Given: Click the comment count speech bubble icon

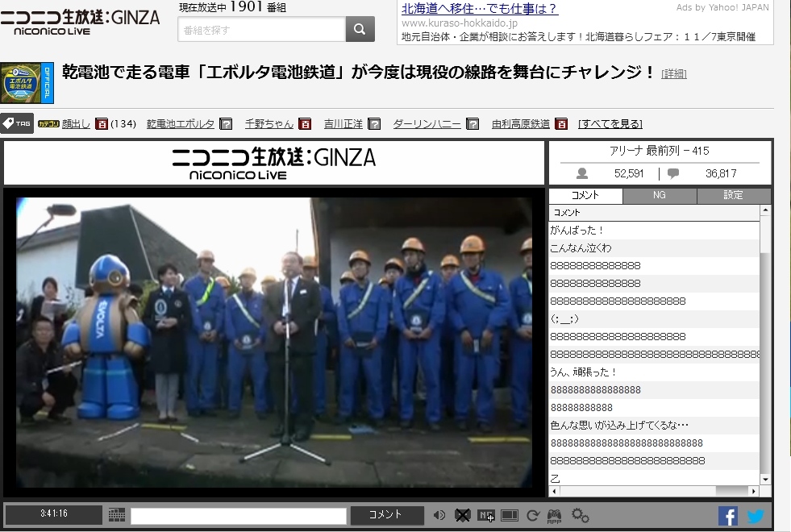Looking at the screenshot, I should pos(673,173).
